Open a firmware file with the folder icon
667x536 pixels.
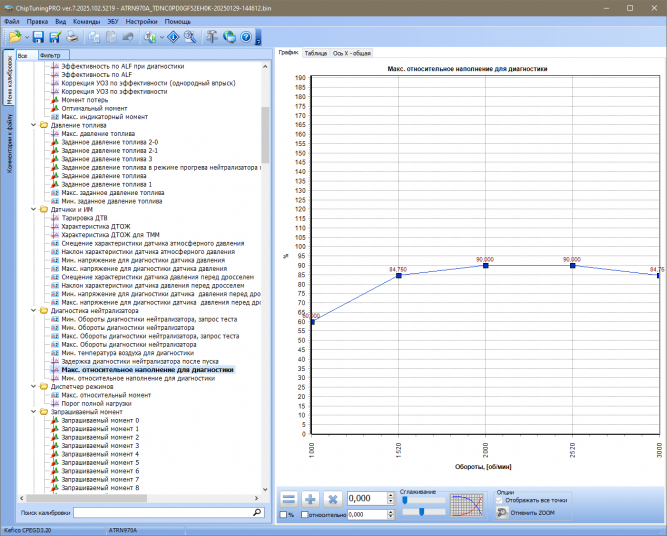(14, 37)
